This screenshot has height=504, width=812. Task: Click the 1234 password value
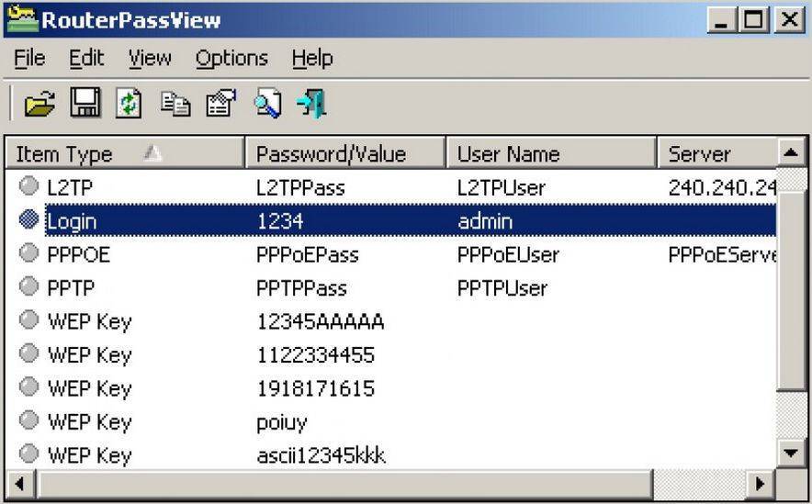point(280,221)
